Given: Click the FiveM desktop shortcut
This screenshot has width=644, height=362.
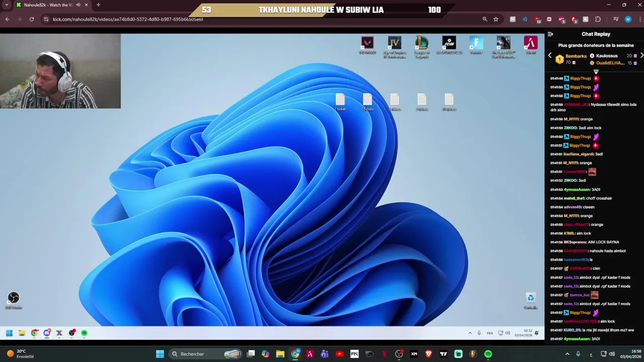Looking at the screenshot, I should click(x=530, y=46).
